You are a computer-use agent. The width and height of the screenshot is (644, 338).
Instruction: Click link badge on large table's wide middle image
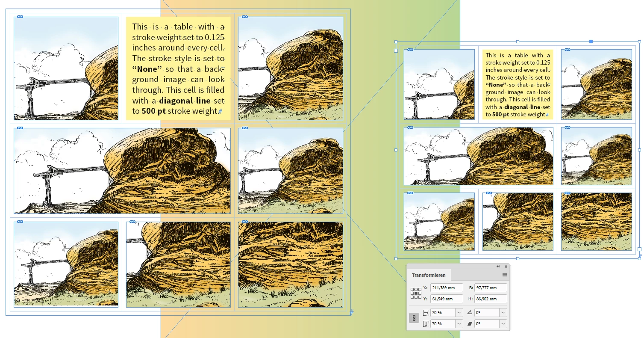[20, 128]
